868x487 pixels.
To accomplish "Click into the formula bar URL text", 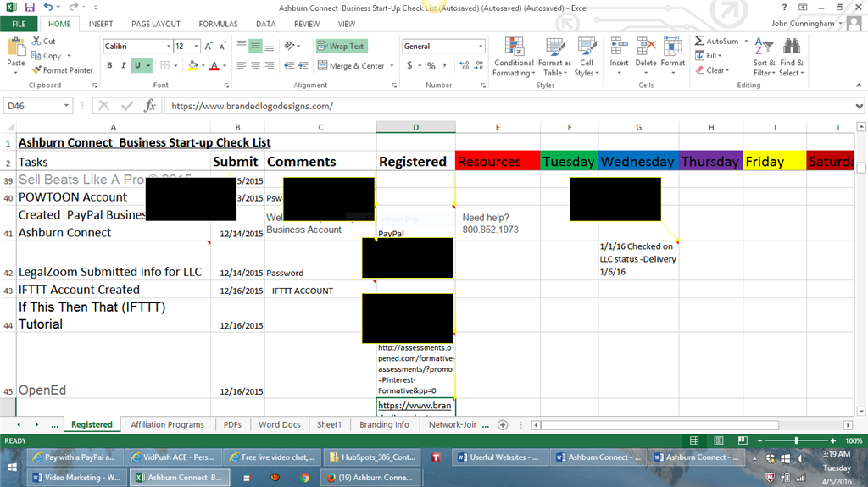I will [252, 106].
